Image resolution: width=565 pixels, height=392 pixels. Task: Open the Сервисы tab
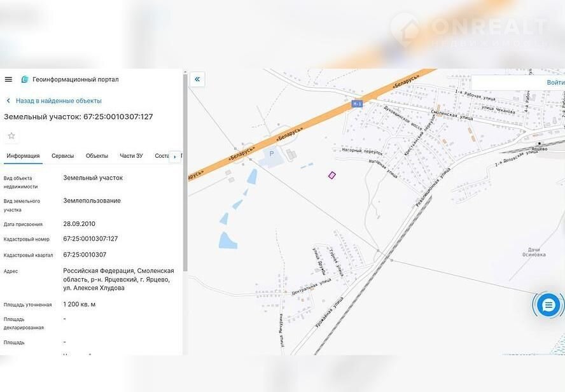click(62, 156)
